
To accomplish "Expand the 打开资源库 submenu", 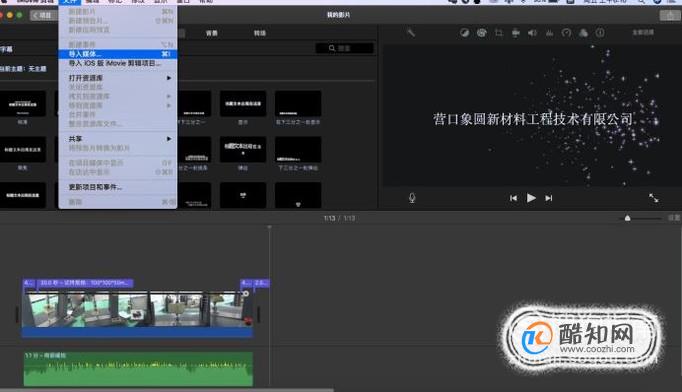I will pos(117,78).
